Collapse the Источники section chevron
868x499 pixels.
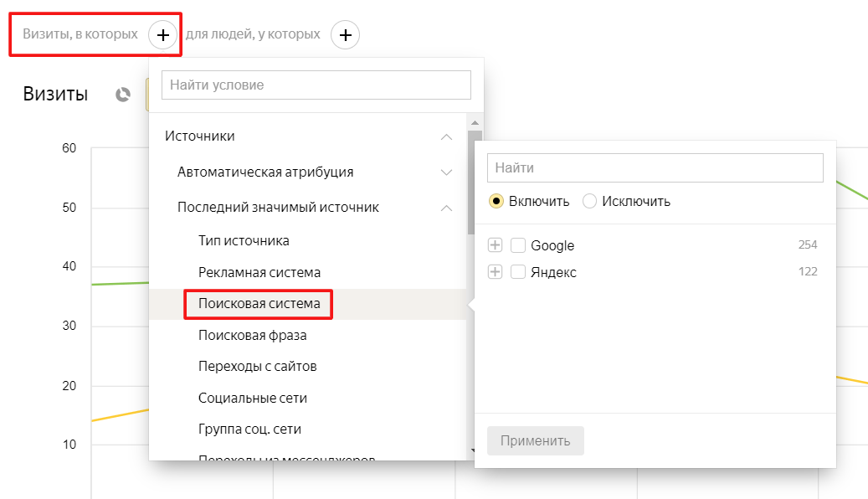(446, 136)
